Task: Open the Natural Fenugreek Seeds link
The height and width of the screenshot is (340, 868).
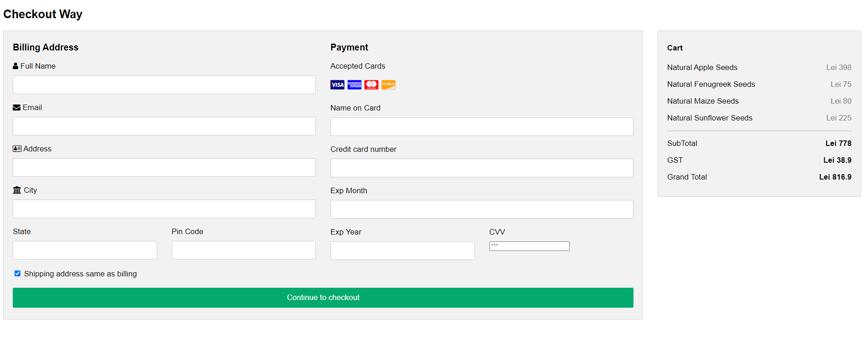Action: click(711, 84)
